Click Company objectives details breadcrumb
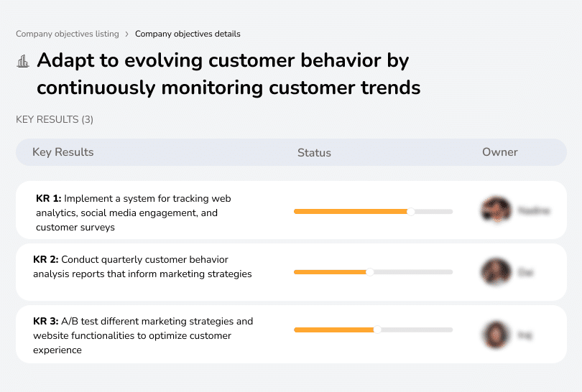Image resolution: width=582 pixels, height=392 pixels. tap(188, 34)
